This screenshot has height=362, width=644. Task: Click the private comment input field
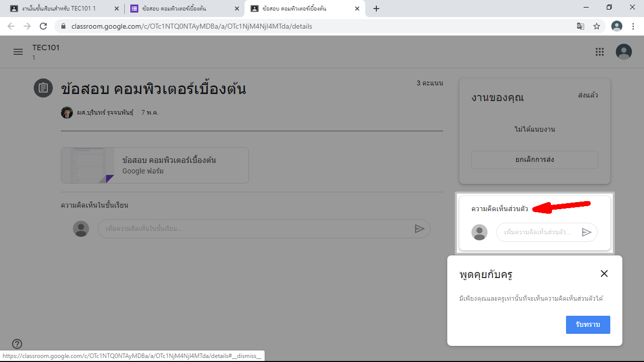[x=537, y=232]
